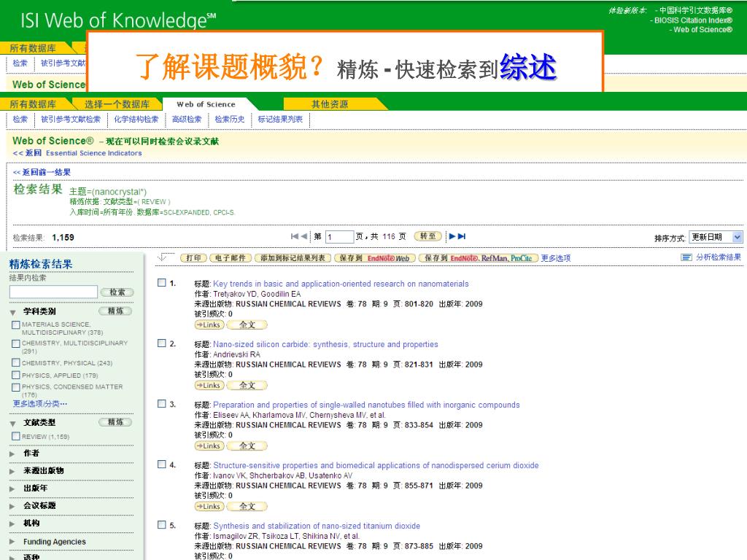747x560 pixels.
Task: Open 全文 full text for result 3
Action: [247, 446]
